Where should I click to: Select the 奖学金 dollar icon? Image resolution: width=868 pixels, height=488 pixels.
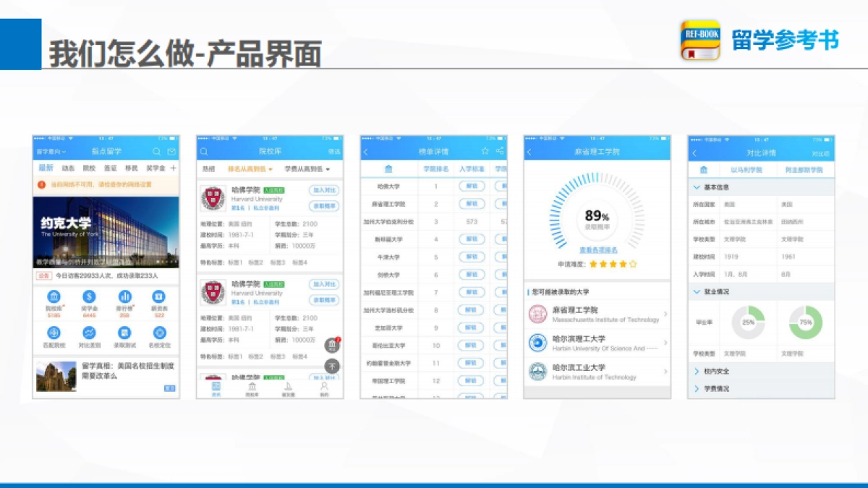click(88, 296)
